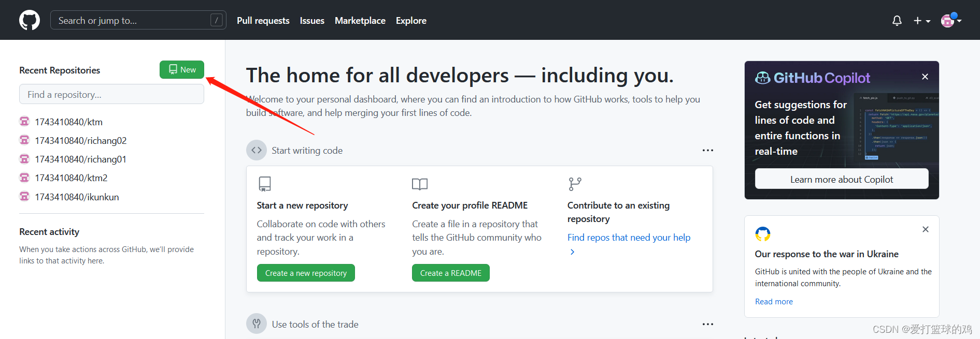Click the slash shortcut key icon in search
The image size is (980, 339).
(217, 20)
